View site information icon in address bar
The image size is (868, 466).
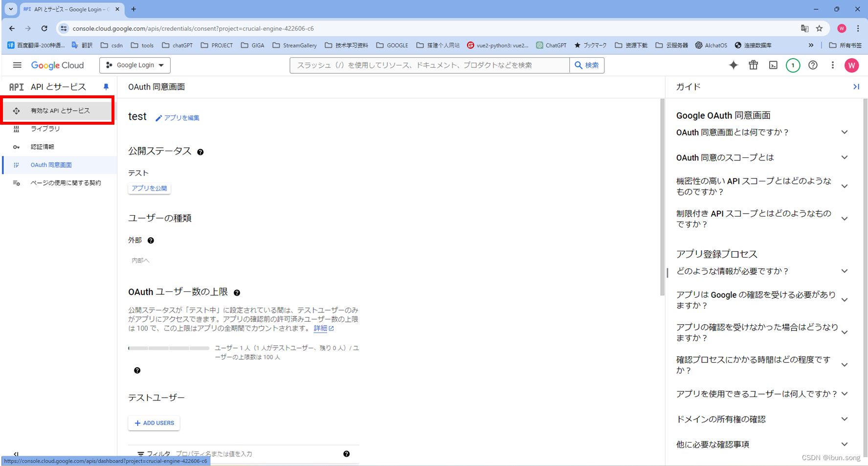click(x=64, y=28)
